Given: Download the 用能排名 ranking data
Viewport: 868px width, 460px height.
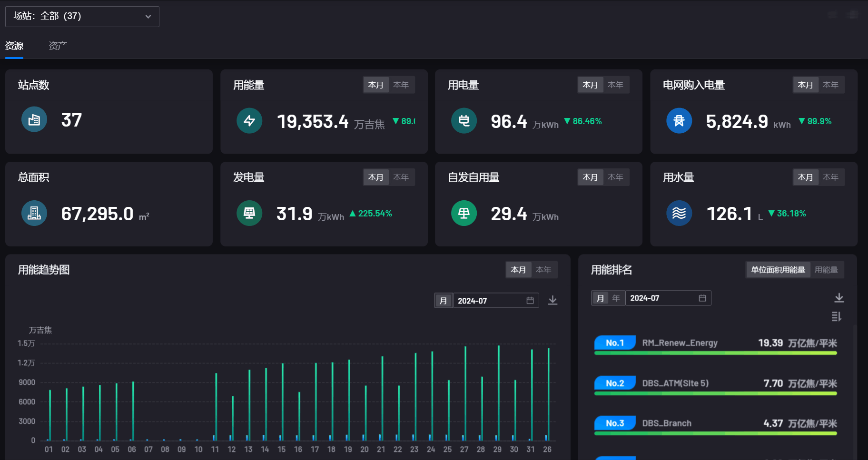Looking at the screenshot, I should pos(839,298).
